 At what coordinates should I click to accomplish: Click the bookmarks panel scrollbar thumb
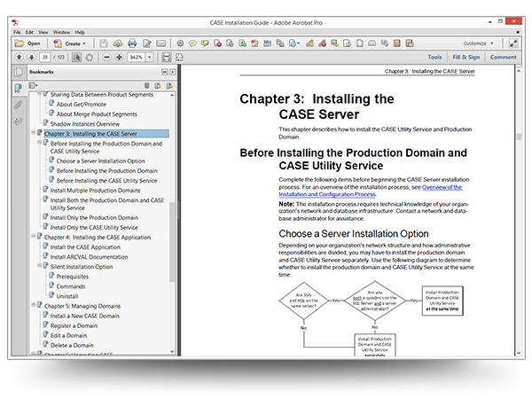(172, 241)
